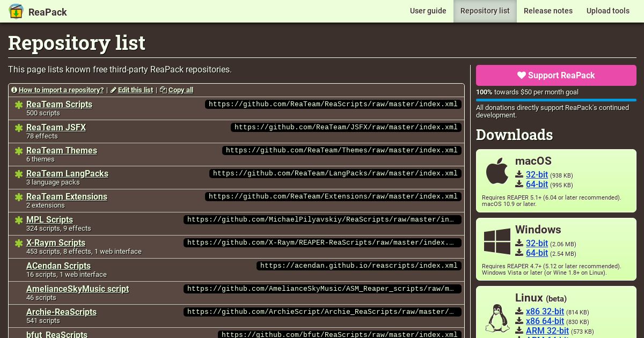Download the Windows 32-bit build
This screenshot has width=644, height=338.
pos(537,243)
